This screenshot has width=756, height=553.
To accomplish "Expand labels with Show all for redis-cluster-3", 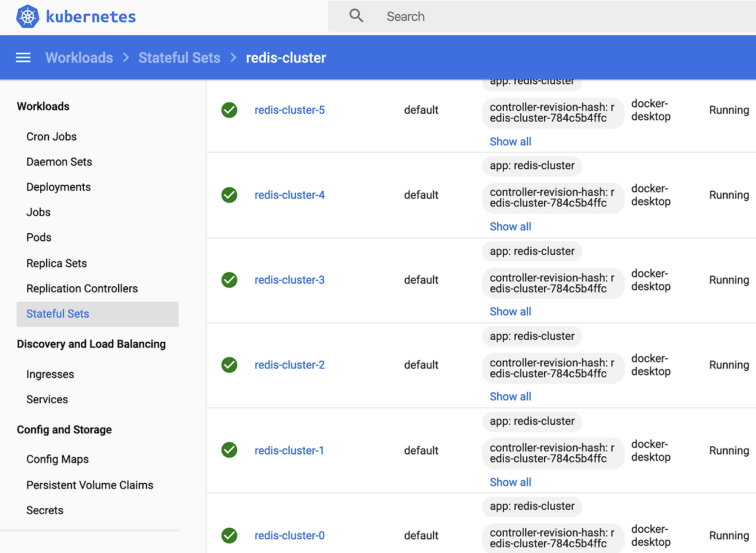I will 510,312.
